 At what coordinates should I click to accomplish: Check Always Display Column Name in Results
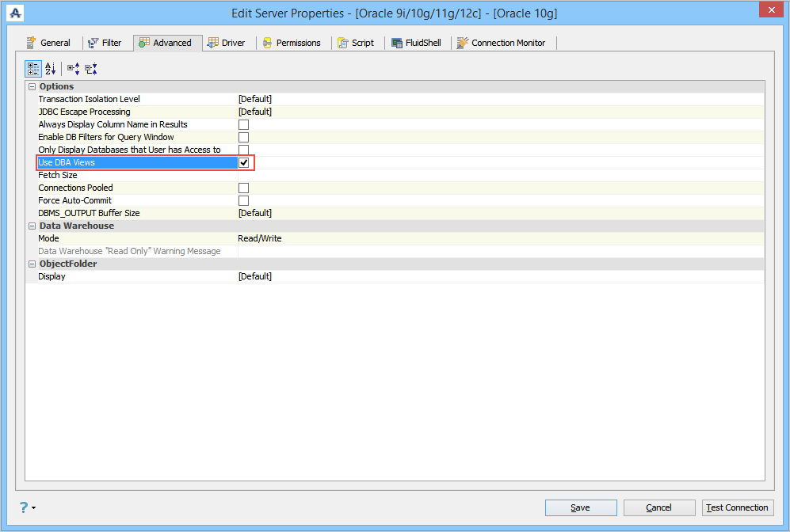(x=243, y=124)
